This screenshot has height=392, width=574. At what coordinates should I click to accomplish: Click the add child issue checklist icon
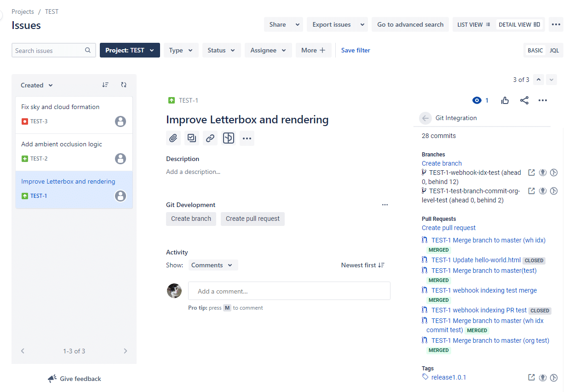192,138
